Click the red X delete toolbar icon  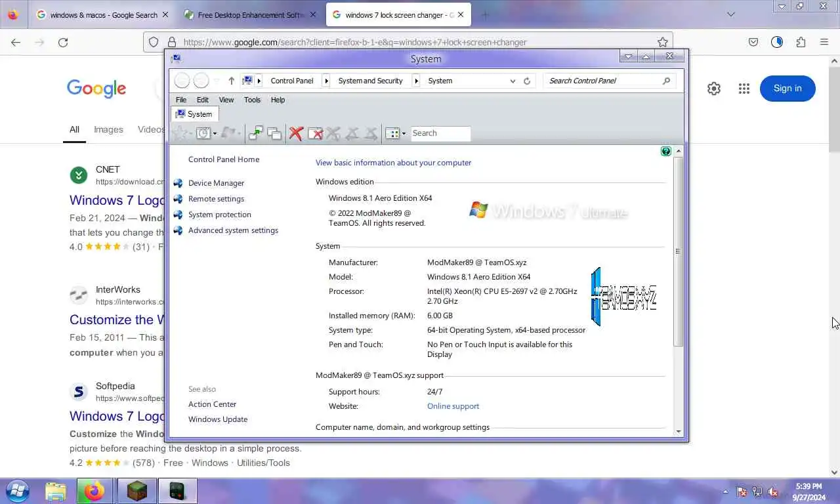click(x=296, y=133)
